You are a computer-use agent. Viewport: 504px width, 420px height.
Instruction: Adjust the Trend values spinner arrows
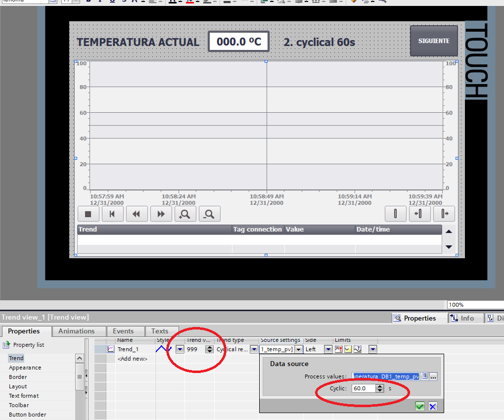click(x=210, y=349)
